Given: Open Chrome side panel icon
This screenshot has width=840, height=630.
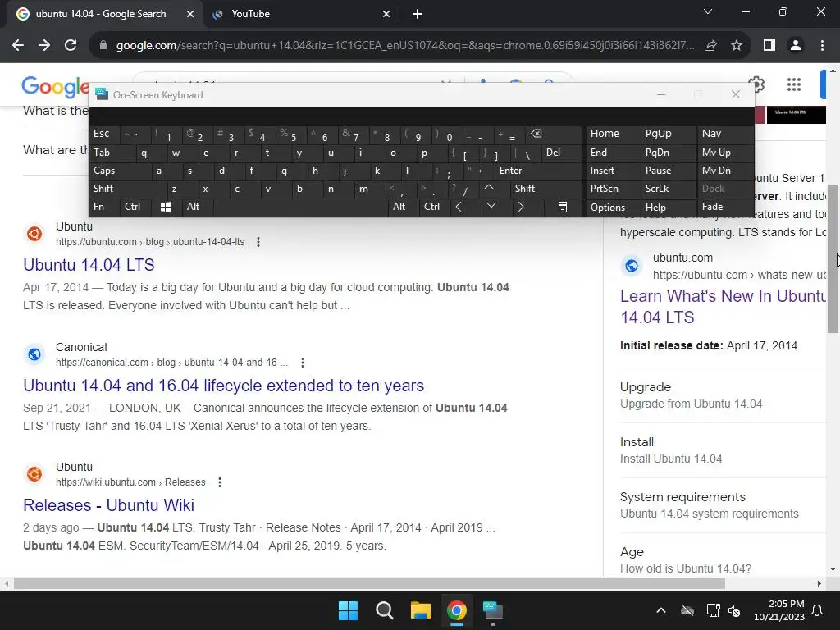Looking at the screenshot, I should (769, 46).
